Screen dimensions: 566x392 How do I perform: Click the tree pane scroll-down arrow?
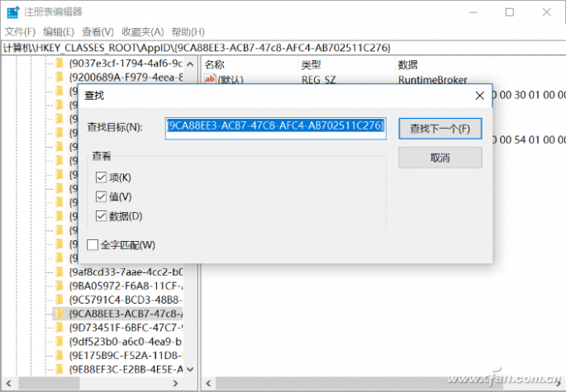(x=191, y=369)
